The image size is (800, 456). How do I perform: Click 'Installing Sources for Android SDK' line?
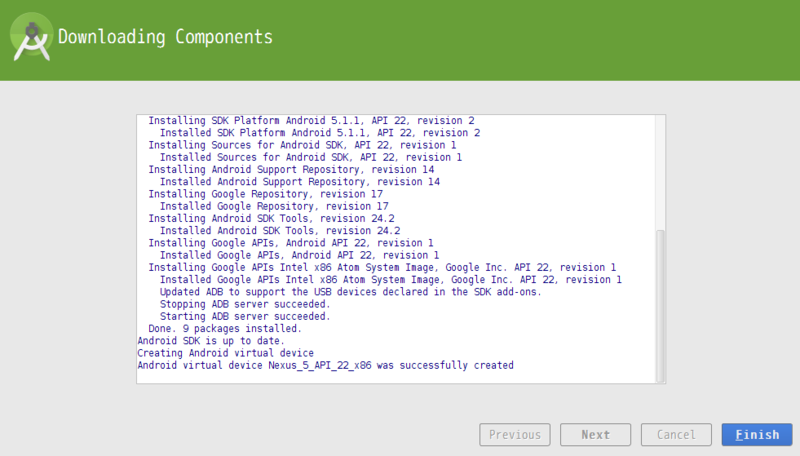point(302,145)
